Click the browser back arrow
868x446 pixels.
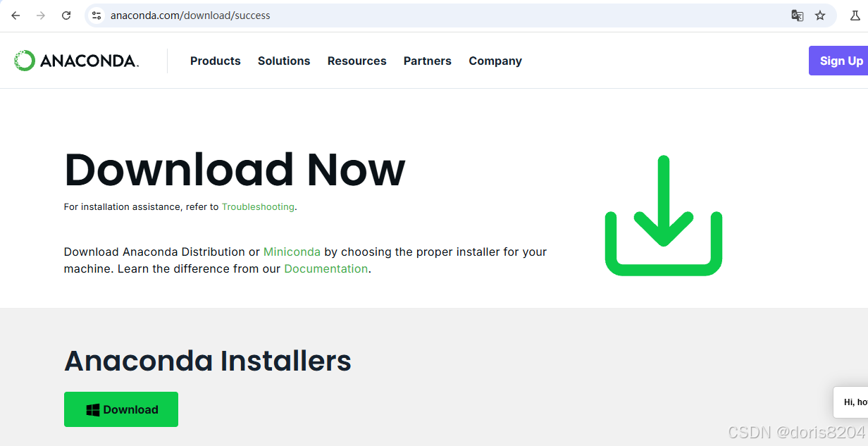point(15,16)
